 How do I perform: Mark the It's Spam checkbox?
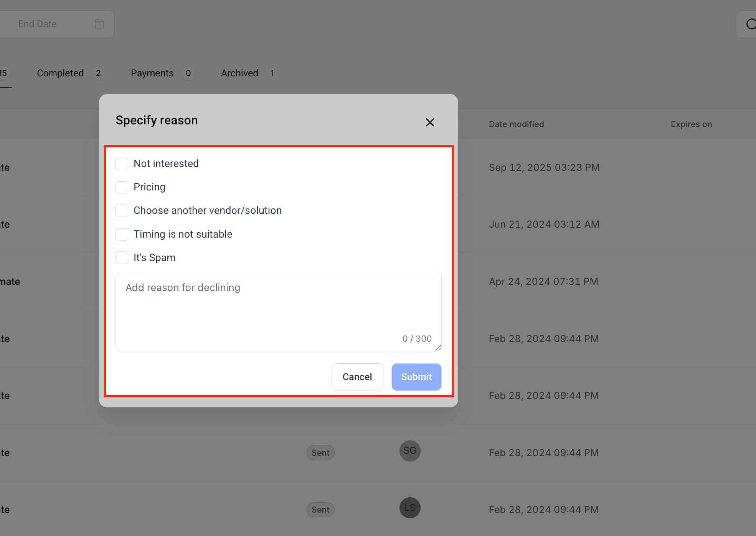(x=122, y=258)
